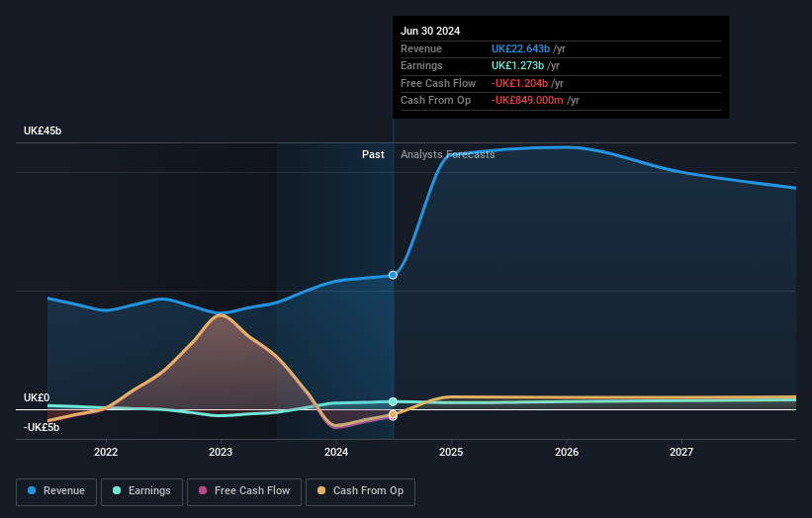Click the Free Cash Flow label in tooltip

coord(438,83)
